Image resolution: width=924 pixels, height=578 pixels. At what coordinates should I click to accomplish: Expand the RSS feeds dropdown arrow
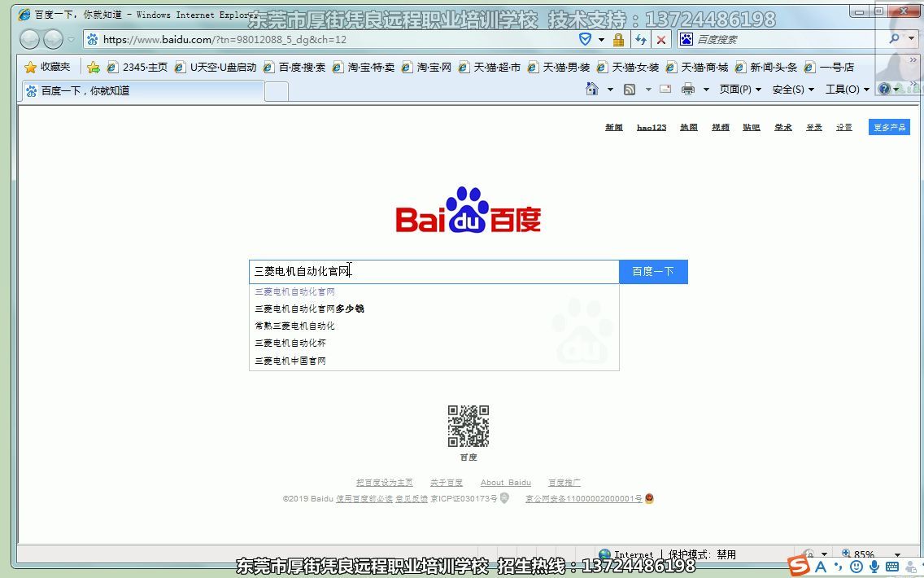648,90
